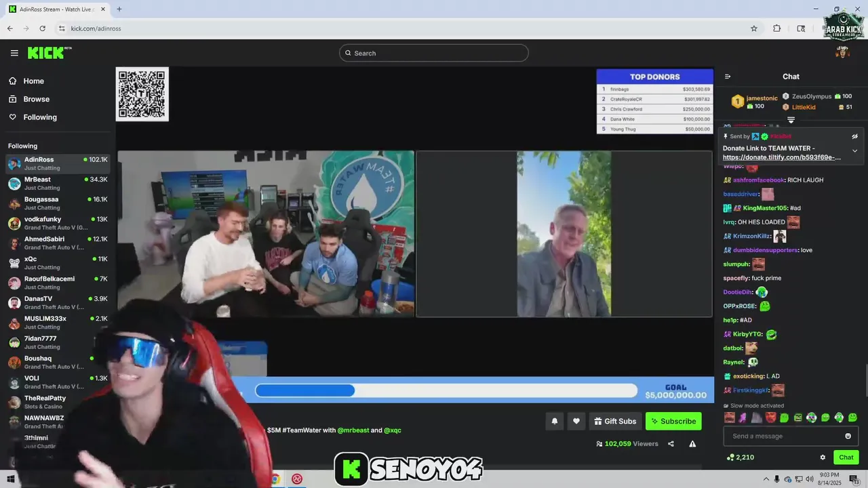The height and width of the screenshot is (488, 868).
Task: Click the @mrbeast mention link
Action: click(353, 430)
